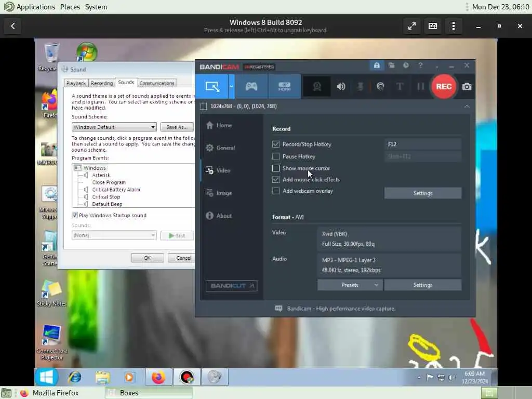Click Bandicam lock icon in title bar
This screenshot has width=532, height=399.
pyautogui.click(x=377, y=65)
